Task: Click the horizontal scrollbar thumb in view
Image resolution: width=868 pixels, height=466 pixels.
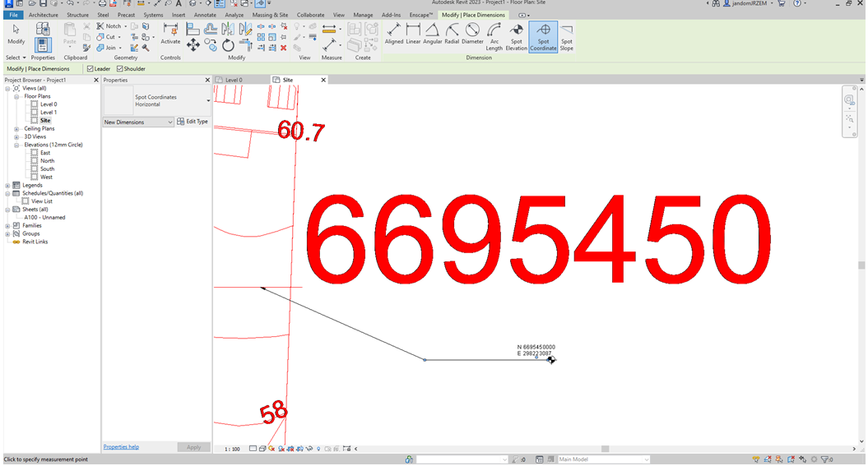Action: click(x=605, y=449)
